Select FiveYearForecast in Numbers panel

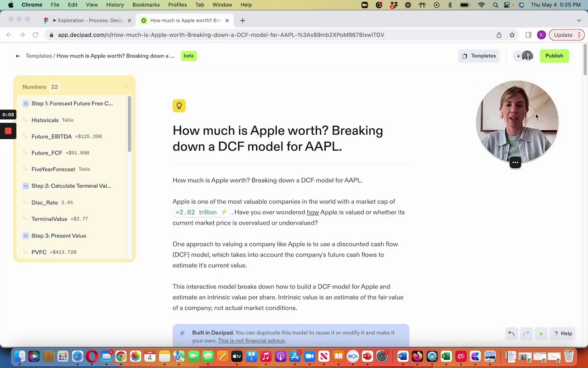[x=61, y=169]
